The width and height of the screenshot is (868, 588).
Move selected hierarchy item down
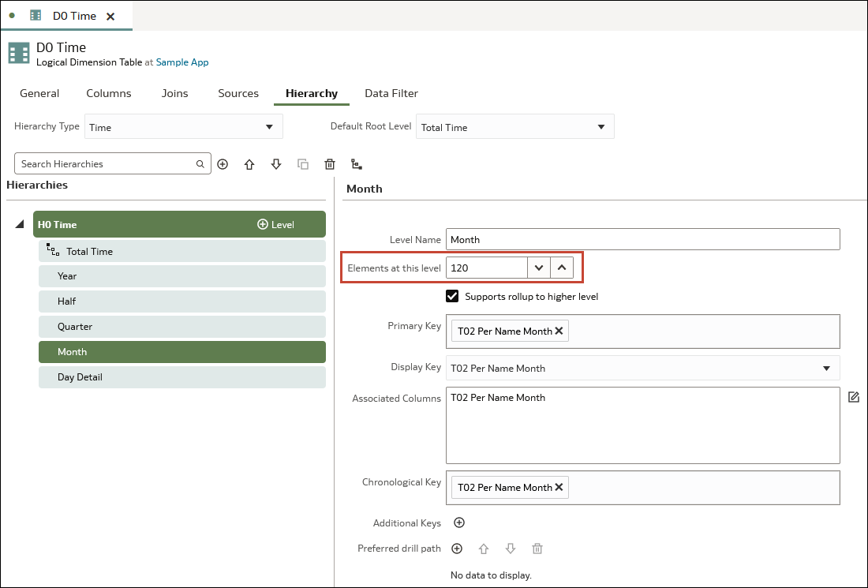coord(276,164)
